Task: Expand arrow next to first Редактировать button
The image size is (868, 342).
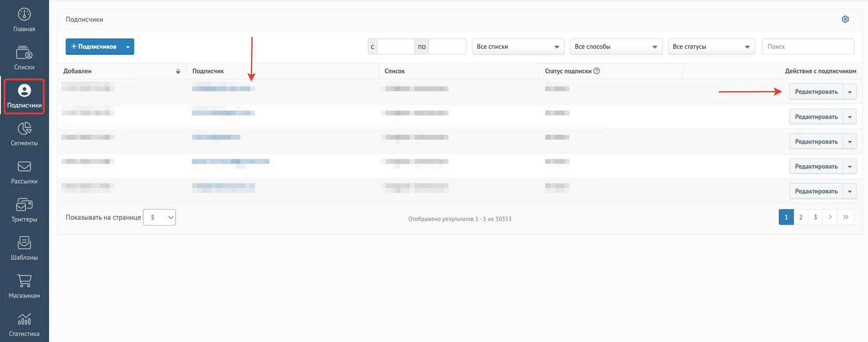Action: [x=850, y=92]
